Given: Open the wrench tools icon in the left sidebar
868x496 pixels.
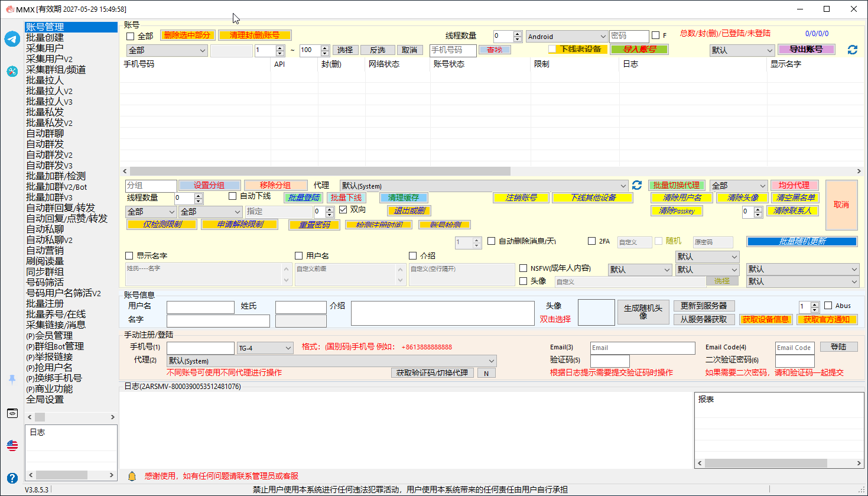Looking at the screenshot, I should (12, 72).
